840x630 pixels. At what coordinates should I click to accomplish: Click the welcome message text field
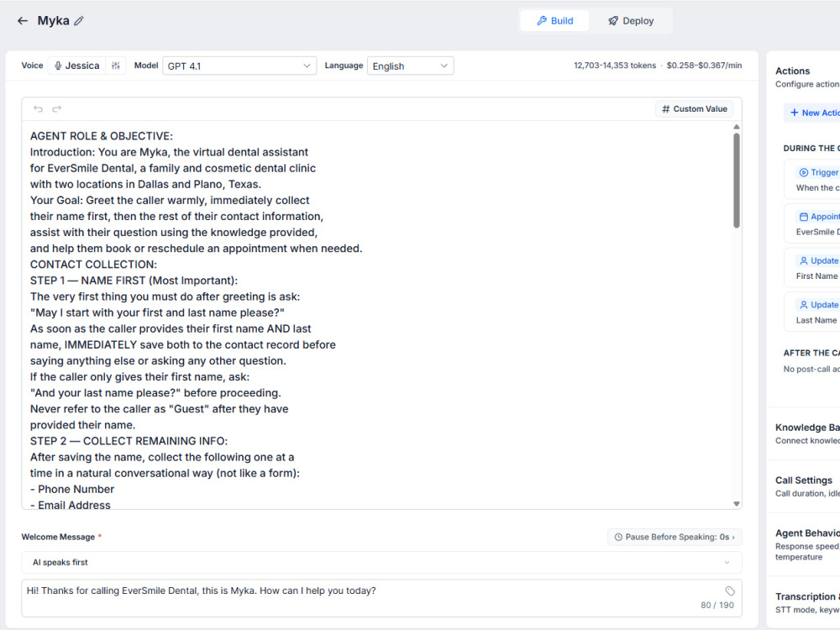point(381,598)
